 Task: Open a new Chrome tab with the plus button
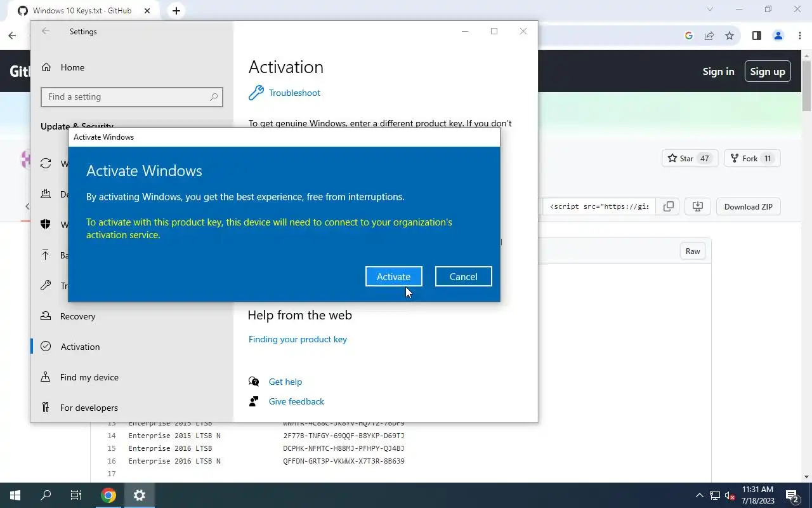click(176, 11)
